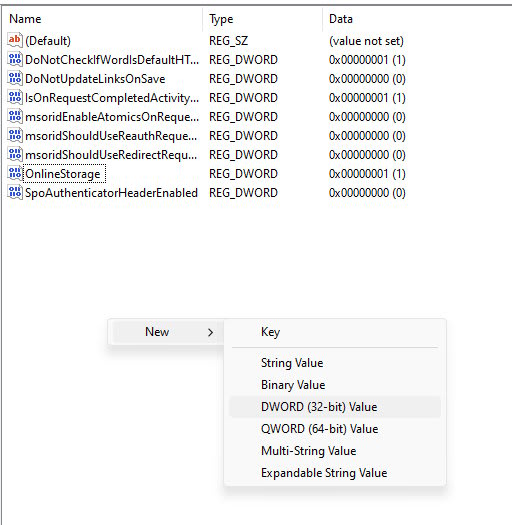Click REG_DWORD type in DoNotUpdateLinksOnSave row
The height and width of the screenshot is (525, 512).
point(243,79)
